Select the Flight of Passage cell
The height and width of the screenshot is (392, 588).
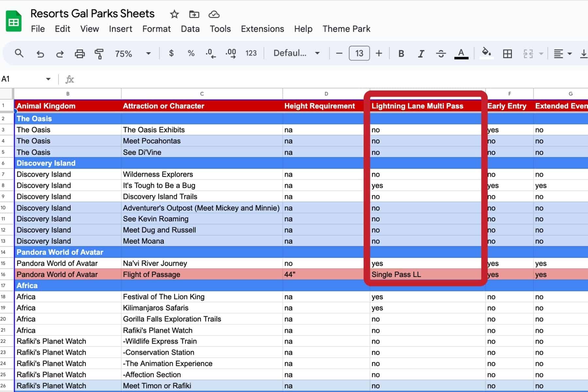click(x=202, y=274)
